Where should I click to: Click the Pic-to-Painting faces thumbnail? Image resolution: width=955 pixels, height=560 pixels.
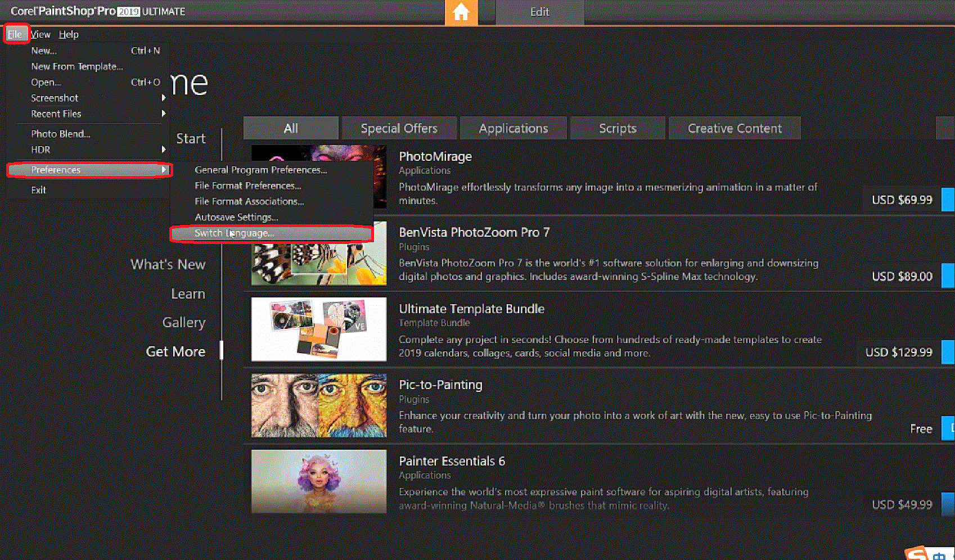tap(318, 405)
